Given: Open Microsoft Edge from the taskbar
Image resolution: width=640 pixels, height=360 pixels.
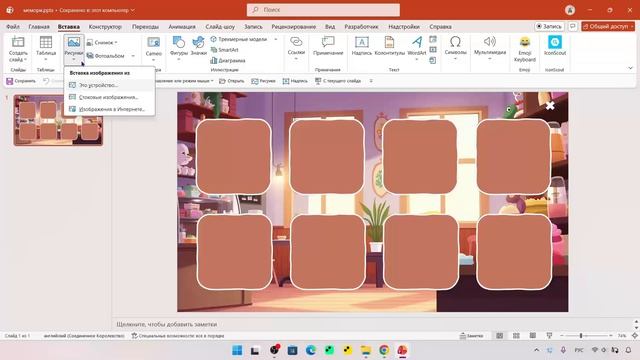Looking at the screenshot, I should coord(311,350).
